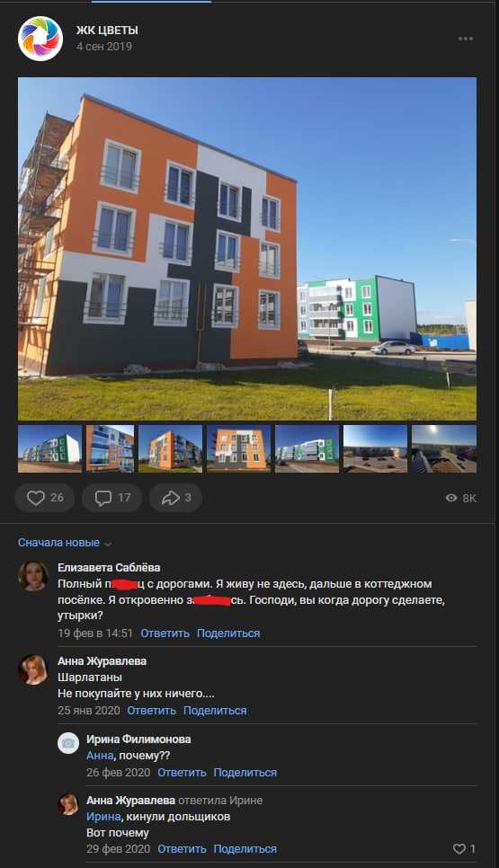This screenshot has width=499, height=868.
Task: Reply to Елизавета Саблёва's comment
Action: pos(165,633)
